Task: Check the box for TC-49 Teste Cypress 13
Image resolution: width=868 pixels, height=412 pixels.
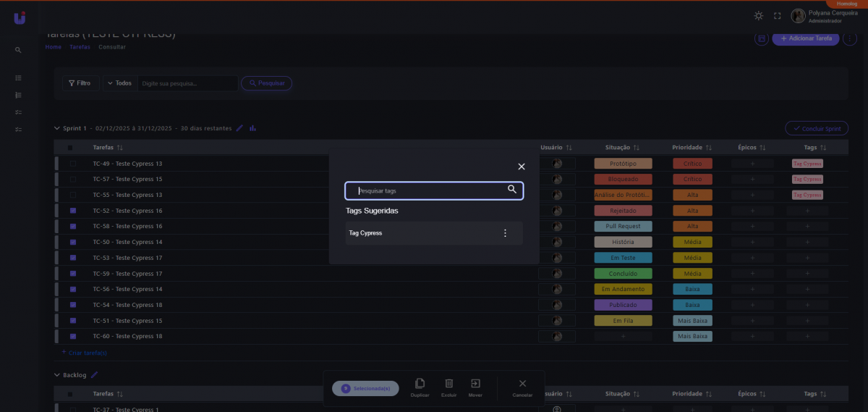Action: [73, 164]
